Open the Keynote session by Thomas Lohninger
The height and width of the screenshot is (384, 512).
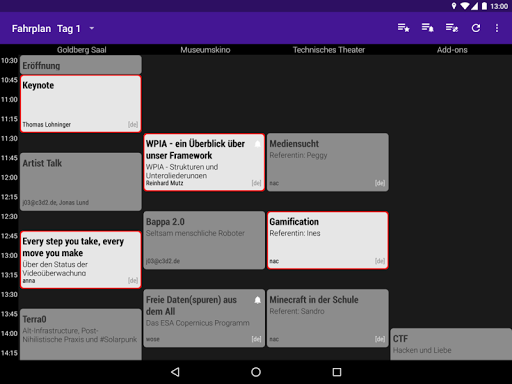pos(81,104)
